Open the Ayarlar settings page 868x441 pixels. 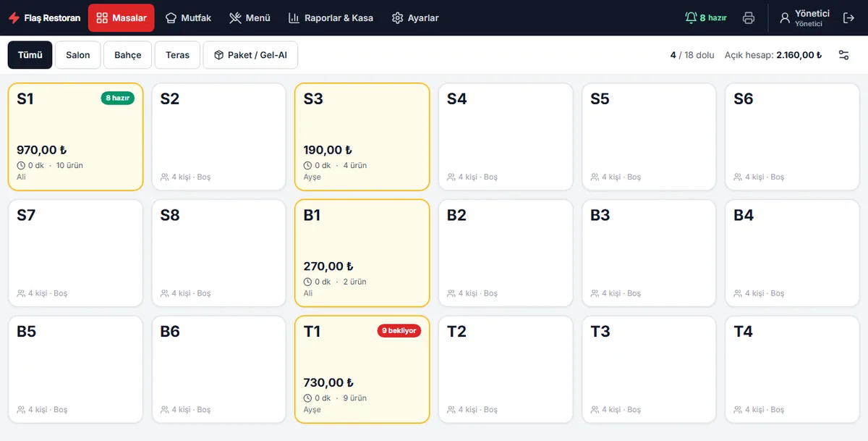tap(415, 18)
